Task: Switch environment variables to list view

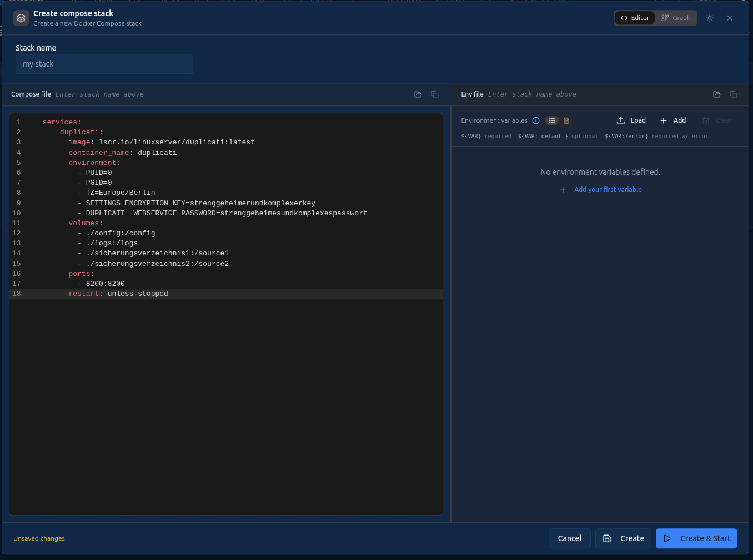Action: pyautogui.click(x=551, y=120)
